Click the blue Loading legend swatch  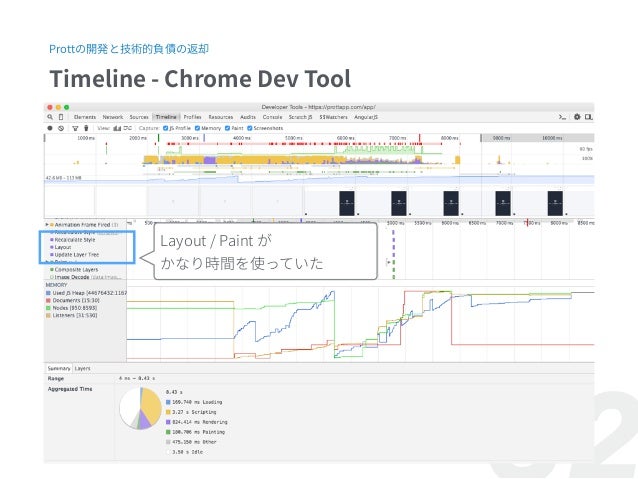pyautogui.click(x=168, y=402)
